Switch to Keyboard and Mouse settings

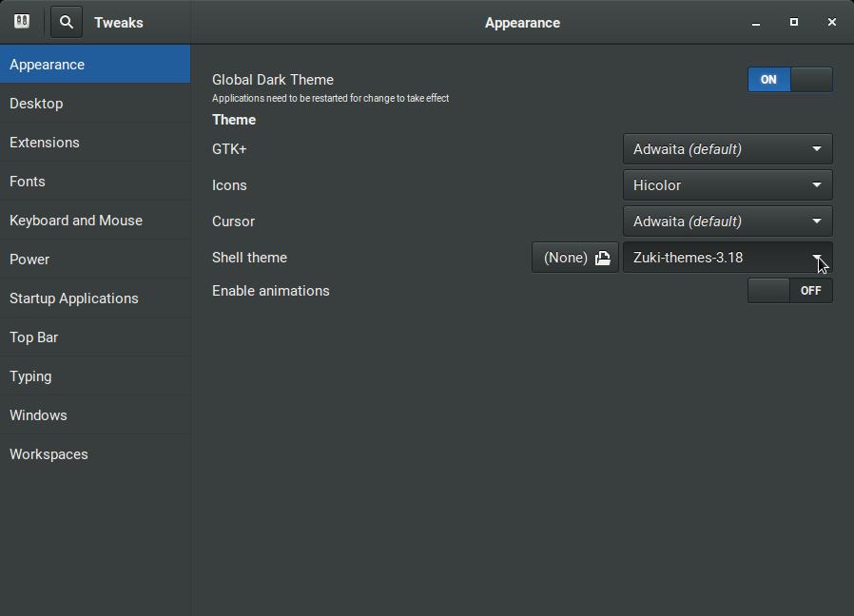click(x=76, y=221)
